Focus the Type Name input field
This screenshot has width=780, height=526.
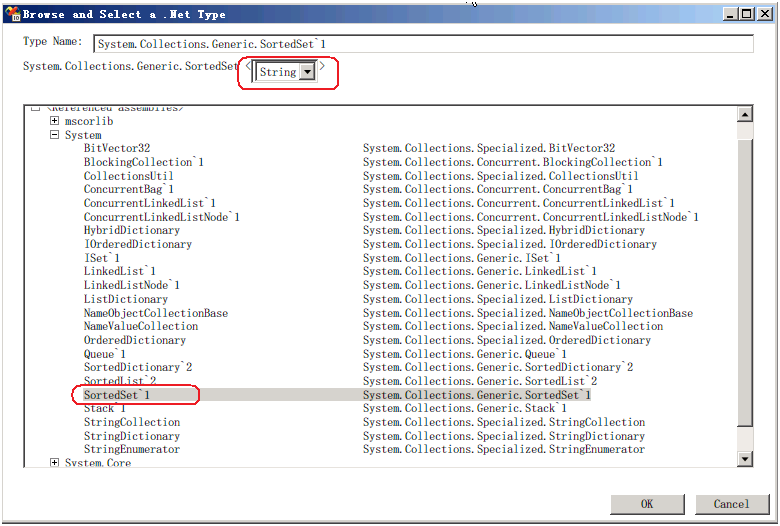click(423, 44)
